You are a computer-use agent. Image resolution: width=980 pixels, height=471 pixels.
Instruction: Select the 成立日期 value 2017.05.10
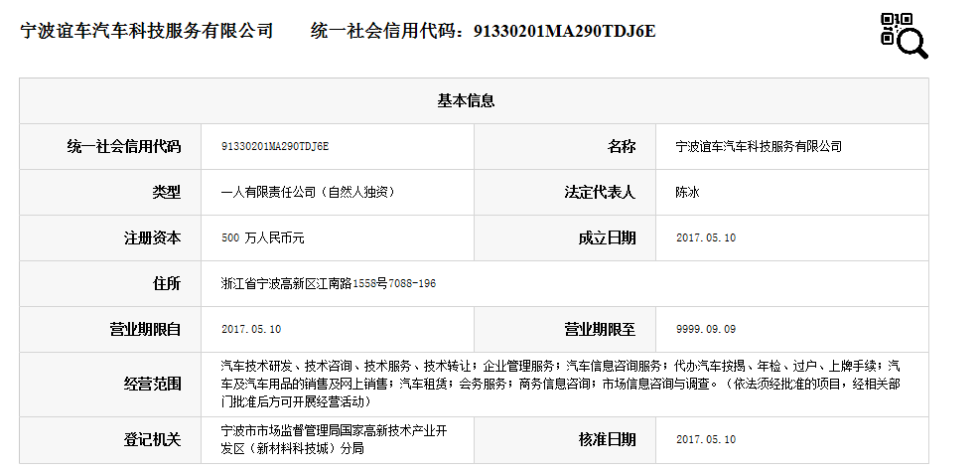pyautogui.click(x=706, y=237)
